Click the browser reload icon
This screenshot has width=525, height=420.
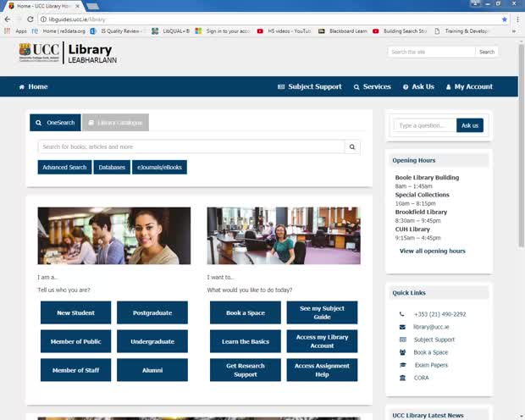click(30, 19)
